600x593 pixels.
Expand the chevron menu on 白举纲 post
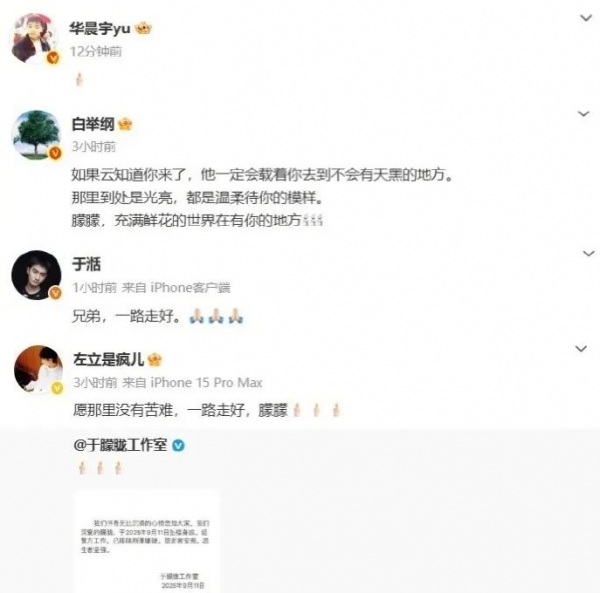(x=583, y=114)
